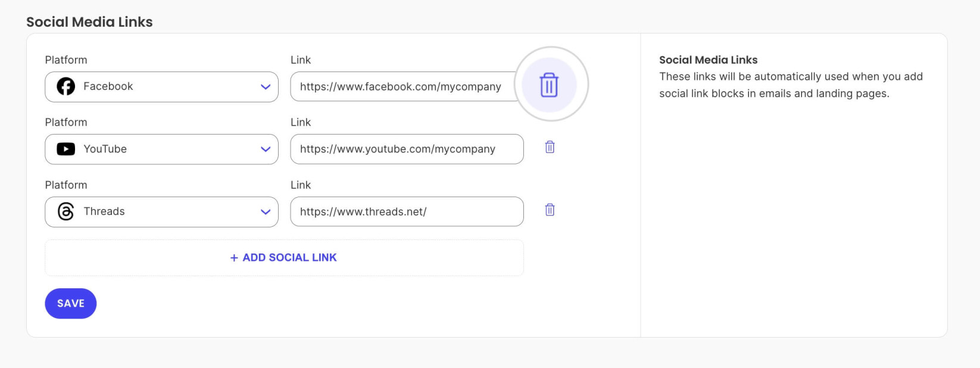Open the Threads platform dropdown
Image resolution: width=980 pixels, height=368 pixels.
(x=161, y=212)
